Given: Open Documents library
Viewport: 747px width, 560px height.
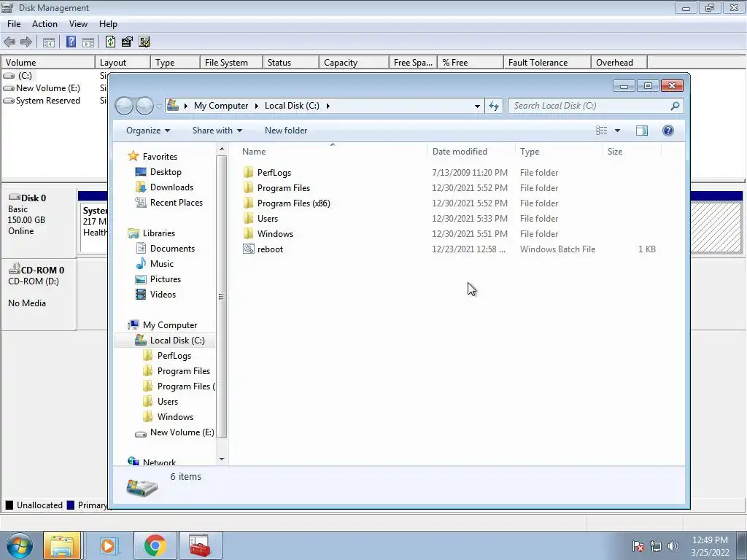Looking at the screenshot, I should 172,249.
